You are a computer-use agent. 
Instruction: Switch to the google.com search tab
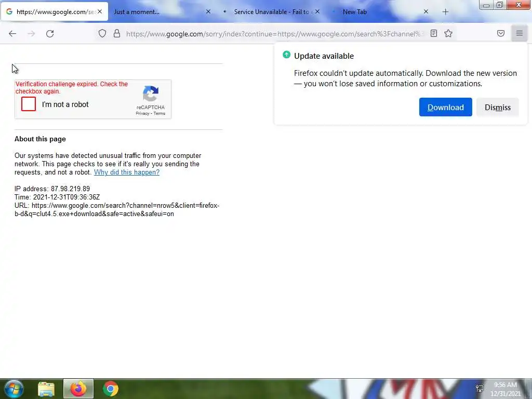click(54, 12)
